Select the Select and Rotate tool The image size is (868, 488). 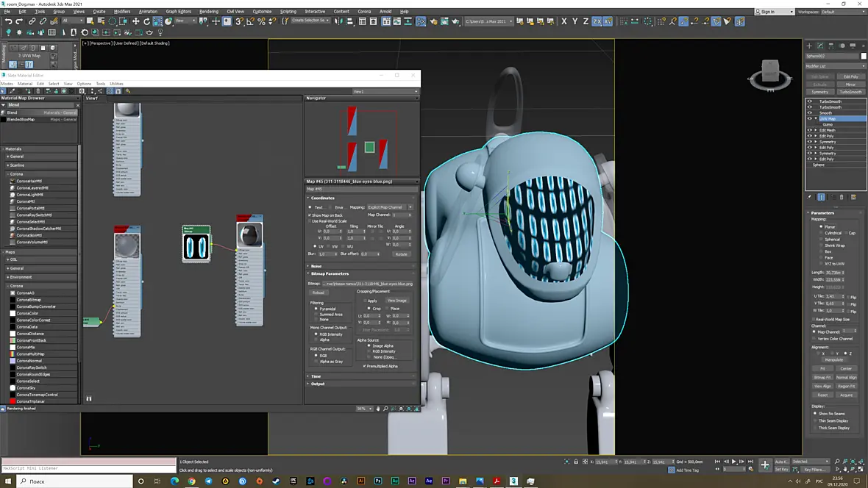[x=146, y=21]
